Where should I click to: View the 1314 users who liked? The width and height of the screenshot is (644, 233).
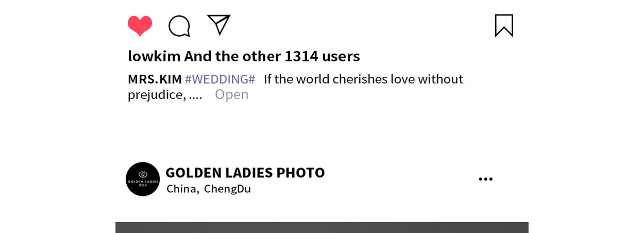[322, 56]
